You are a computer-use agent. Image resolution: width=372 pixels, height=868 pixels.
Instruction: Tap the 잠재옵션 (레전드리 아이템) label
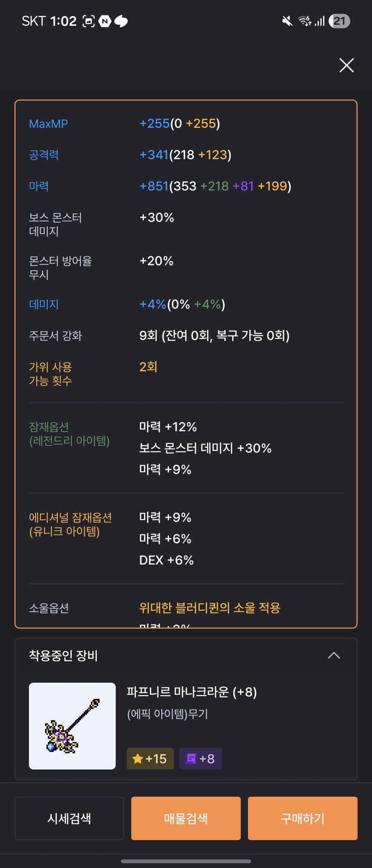click(x=69, y=434)
